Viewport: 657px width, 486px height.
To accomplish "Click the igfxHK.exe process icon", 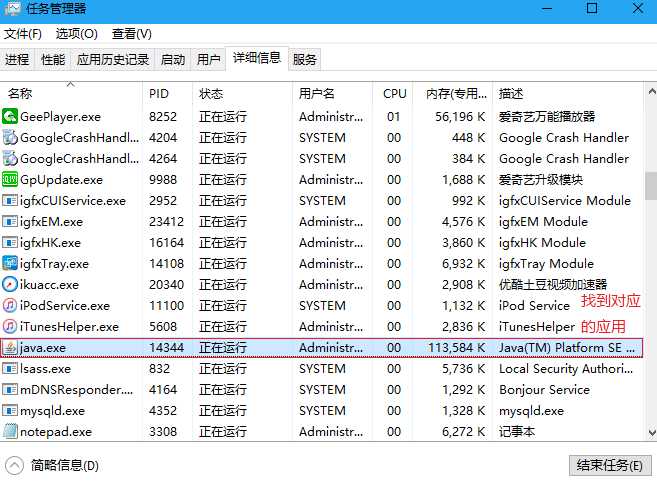I will (10, 243).
